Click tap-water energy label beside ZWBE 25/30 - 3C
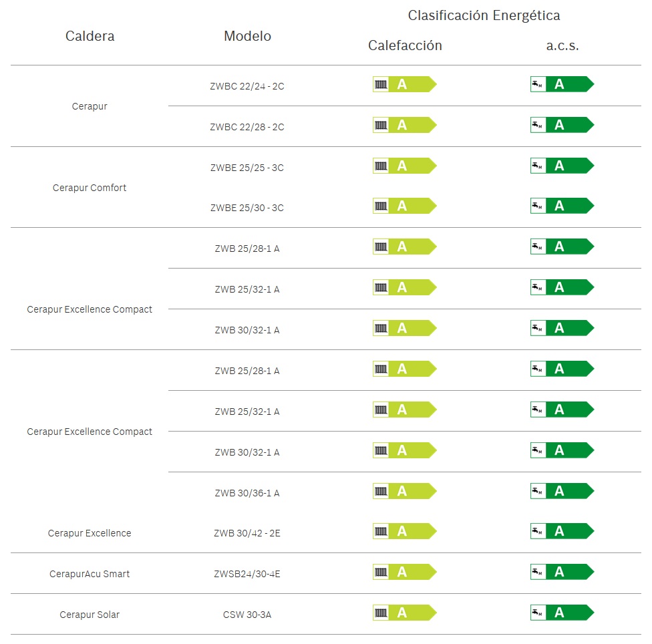 562,206
